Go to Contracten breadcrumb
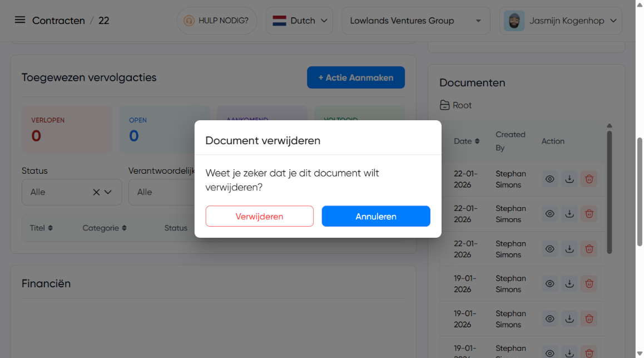Screen dimensions: 644x358 point(58,21)
